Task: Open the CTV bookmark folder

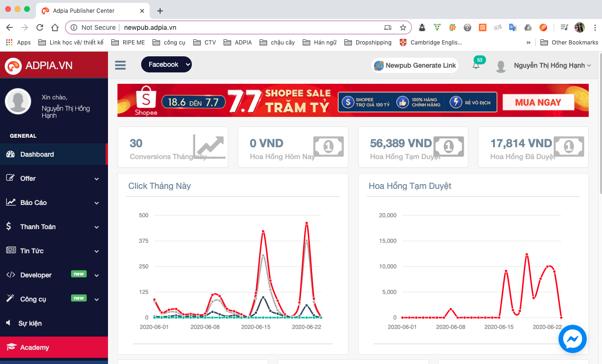Action: coord(205,42)
